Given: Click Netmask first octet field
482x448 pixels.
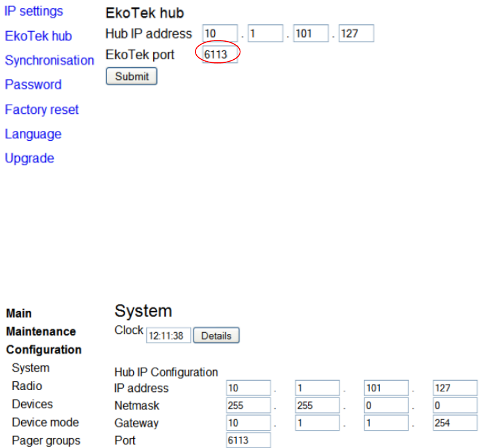Looking at the screenshot, I should click(248, 405).
